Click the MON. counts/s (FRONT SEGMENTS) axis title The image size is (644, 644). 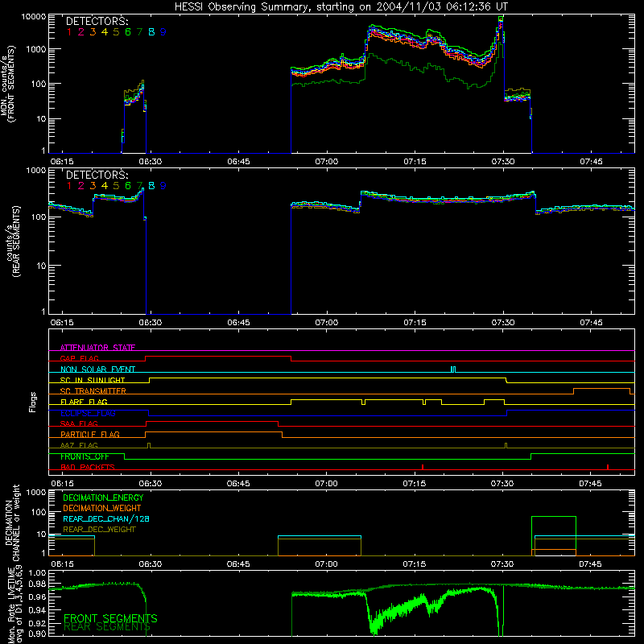click(8, 85)
